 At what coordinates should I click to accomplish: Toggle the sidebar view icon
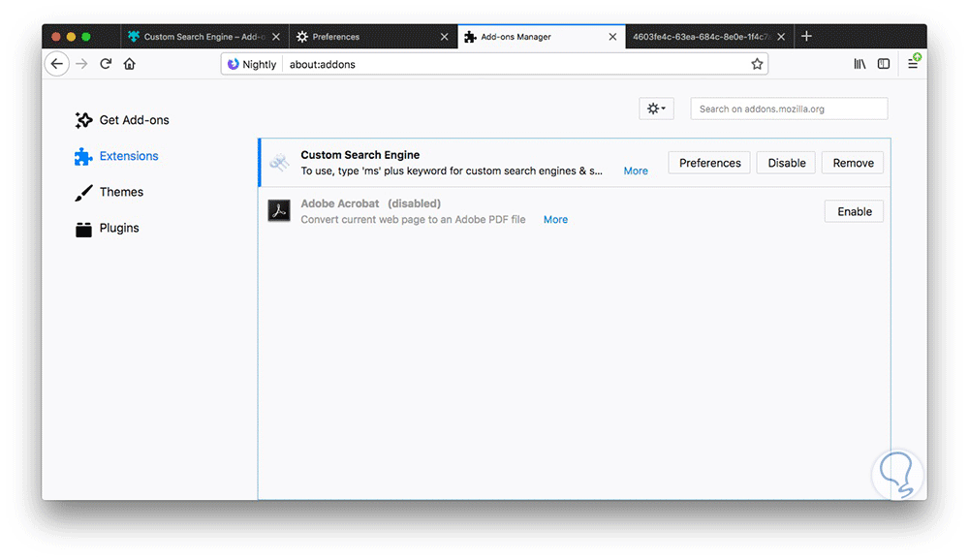click(x=884, y=64)
